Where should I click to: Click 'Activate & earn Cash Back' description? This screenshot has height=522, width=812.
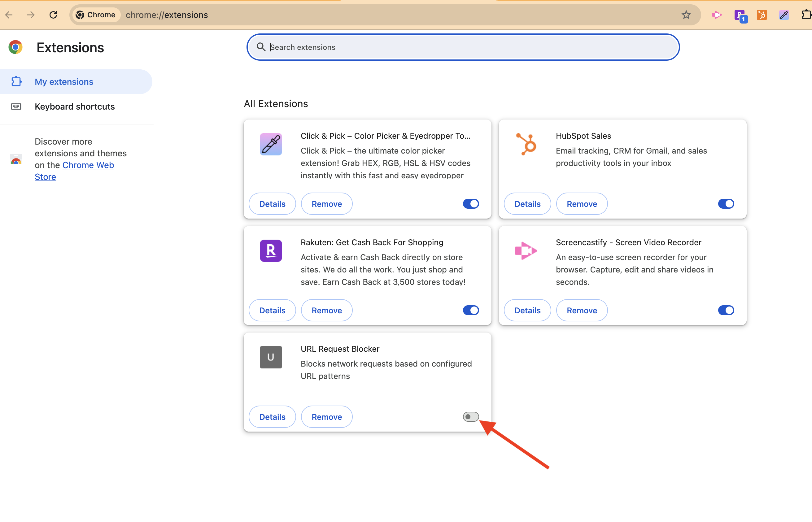click(383, 269)
